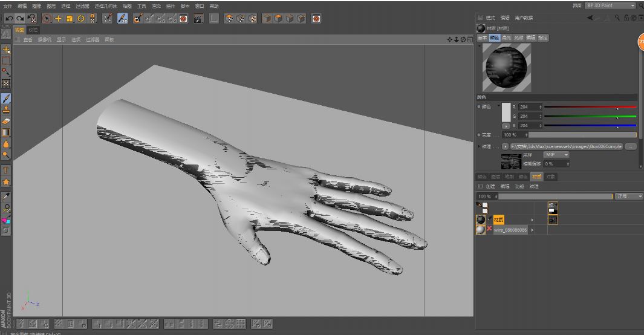This screenshot has height=335, width=644.
Task: Toggle the red X on wire_086086086 row
Action: coord(489,229)
